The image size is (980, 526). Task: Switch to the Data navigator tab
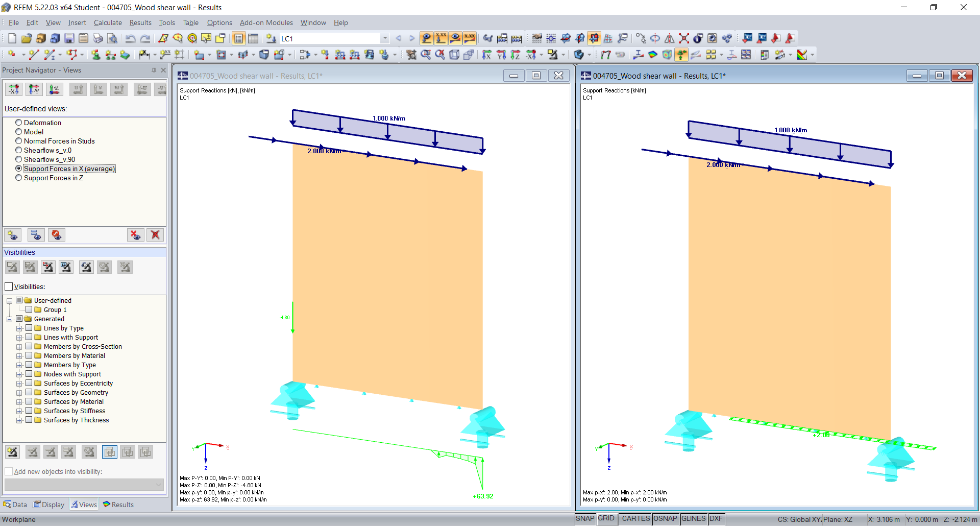click(15, 505)
